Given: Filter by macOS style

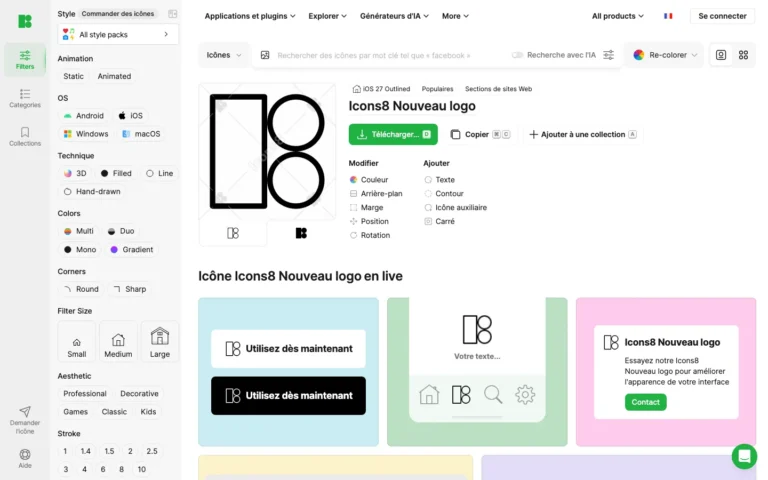Looking at the screenshot, I should [141, 134].
